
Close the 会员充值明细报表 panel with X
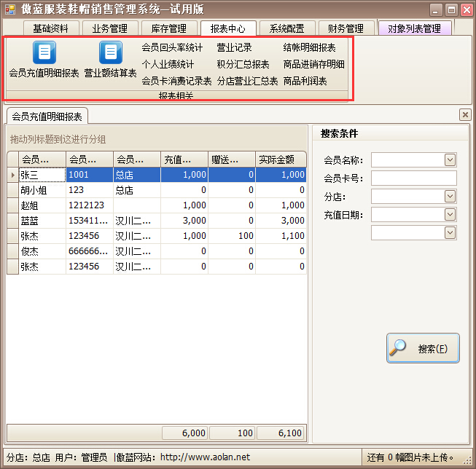[465, 114]
